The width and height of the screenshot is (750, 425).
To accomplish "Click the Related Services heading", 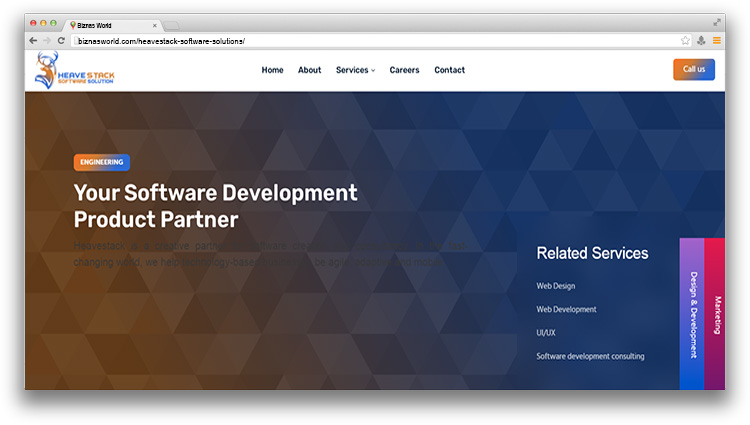I will click(x=592, y=253).
